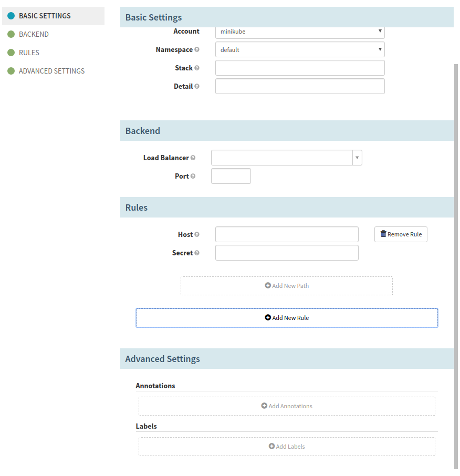The image size is (460, 476).
Task: Click the plus icon on Add New Path
Action: [268, 285]
